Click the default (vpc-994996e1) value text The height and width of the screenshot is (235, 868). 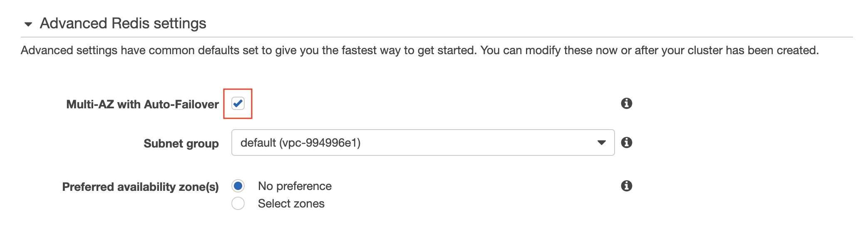point(300,142)
